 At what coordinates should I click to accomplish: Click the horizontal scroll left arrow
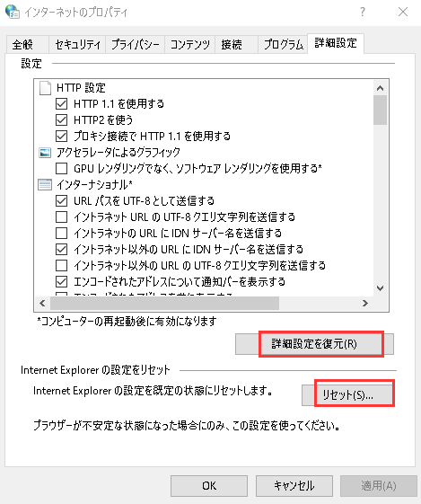(42, 303)
